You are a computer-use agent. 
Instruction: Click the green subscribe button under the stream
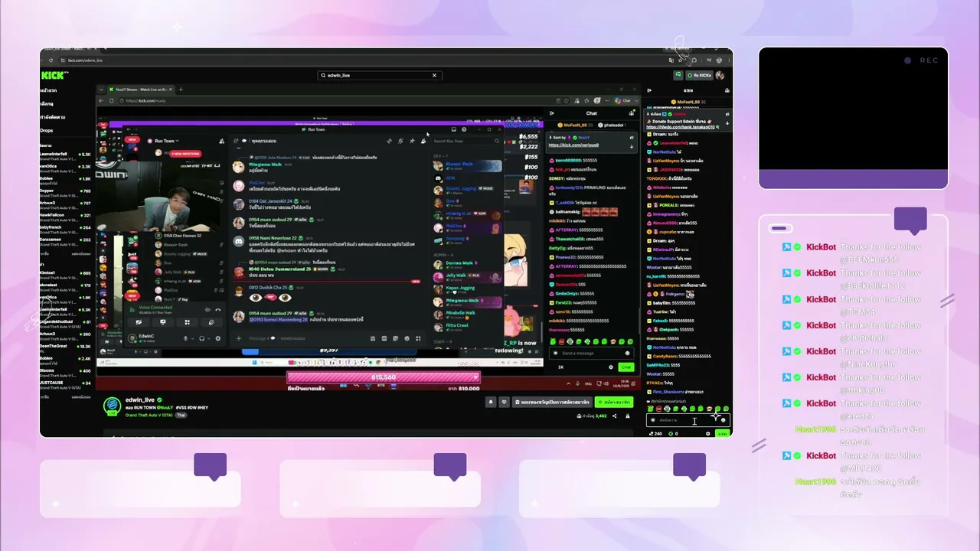click(x=615, y=402)
